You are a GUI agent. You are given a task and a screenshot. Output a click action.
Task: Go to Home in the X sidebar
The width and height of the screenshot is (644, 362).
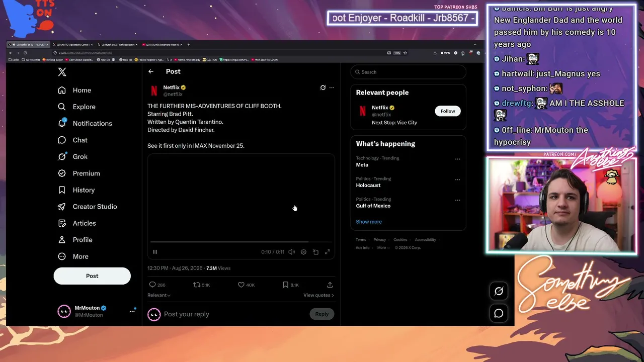coord(75,90)
